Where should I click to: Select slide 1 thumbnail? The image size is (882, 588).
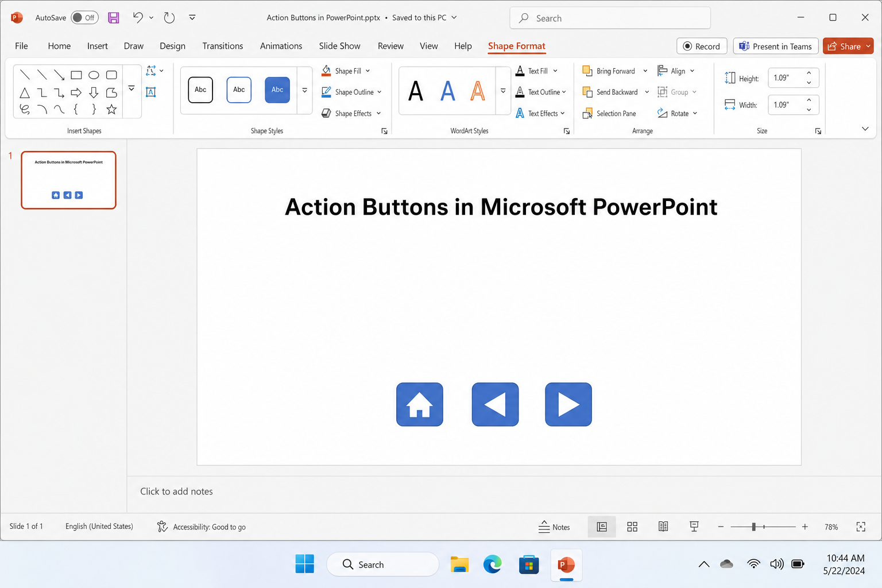coord(68,180)
